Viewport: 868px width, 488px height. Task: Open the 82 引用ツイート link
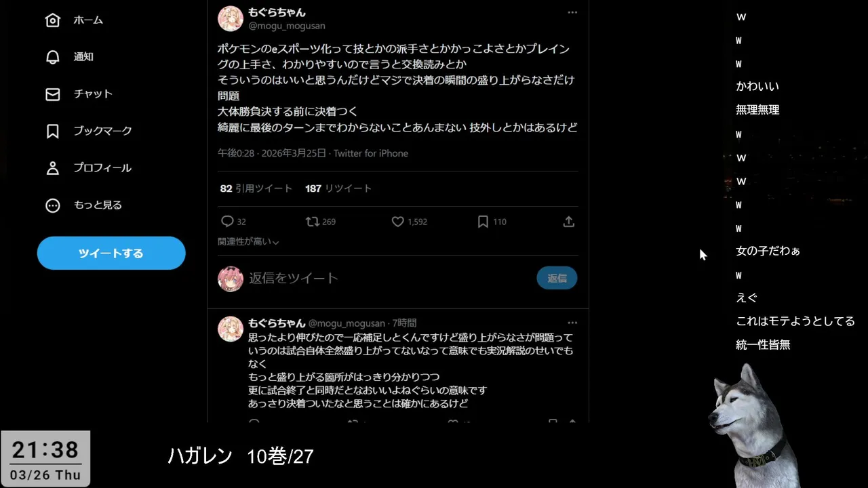coord(256,188)
